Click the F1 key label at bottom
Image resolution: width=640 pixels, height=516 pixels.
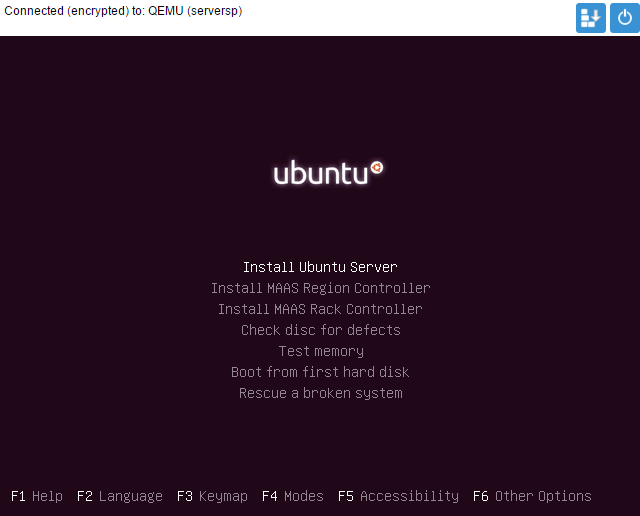point(18,496)
